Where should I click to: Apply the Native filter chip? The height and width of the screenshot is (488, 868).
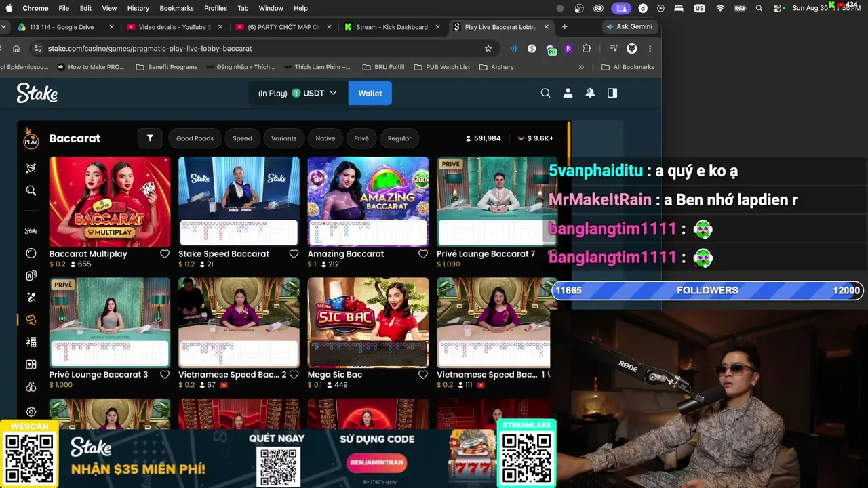[x=325, y=138]
